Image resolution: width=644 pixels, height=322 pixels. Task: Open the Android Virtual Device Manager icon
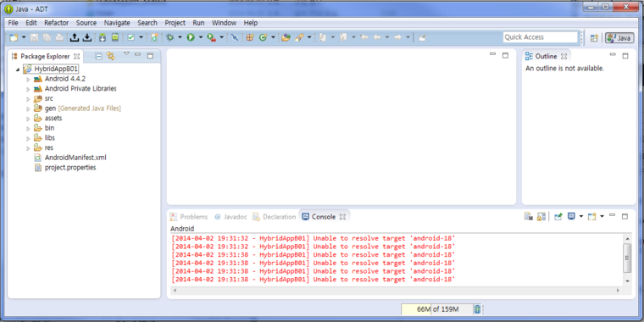[115, 37]
